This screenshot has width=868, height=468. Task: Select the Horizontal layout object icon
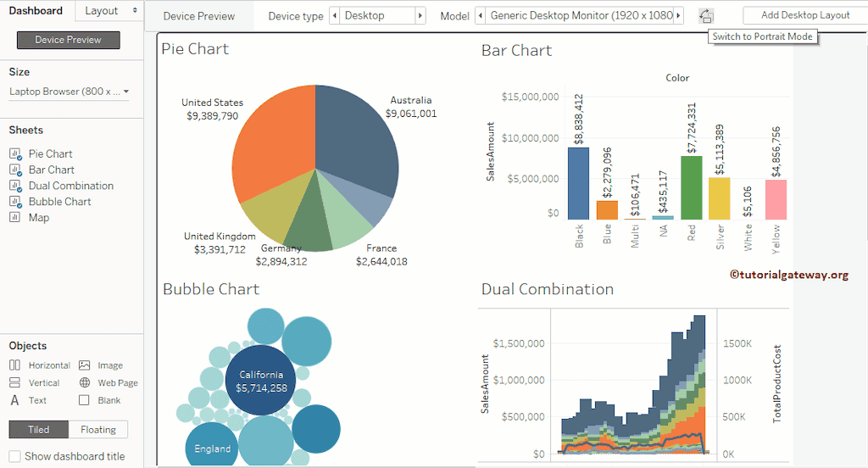click(x=15, y=365)
